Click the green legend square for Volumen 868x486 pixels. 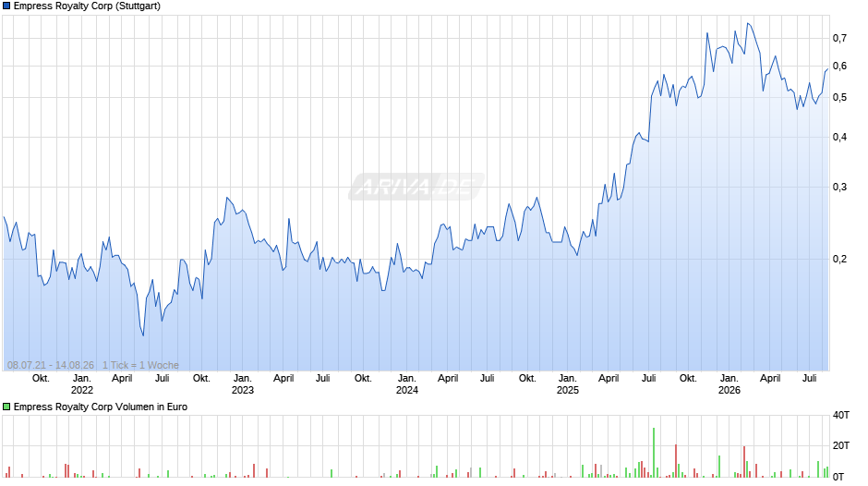click(6, 407)
